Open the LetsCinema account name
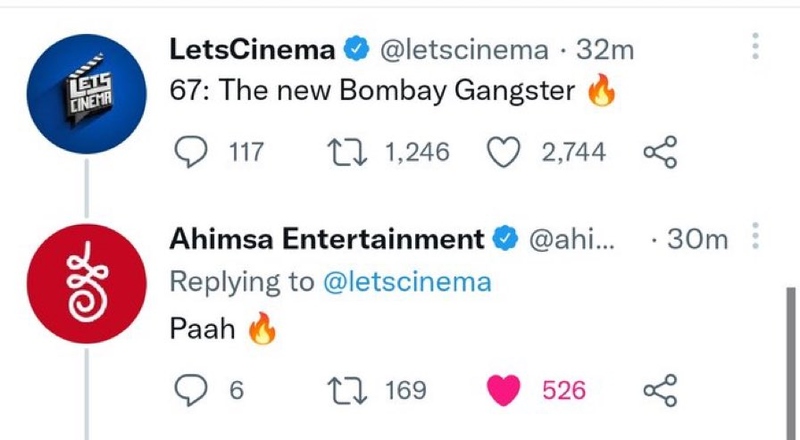 pos(254,48)
